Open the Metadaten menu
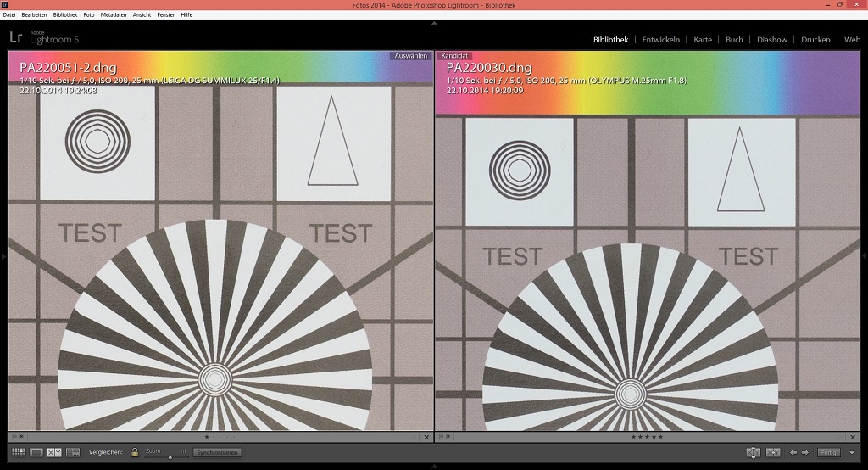Image resolution: width=868 pixels, height=470 pixels. (x=114, y=15)
